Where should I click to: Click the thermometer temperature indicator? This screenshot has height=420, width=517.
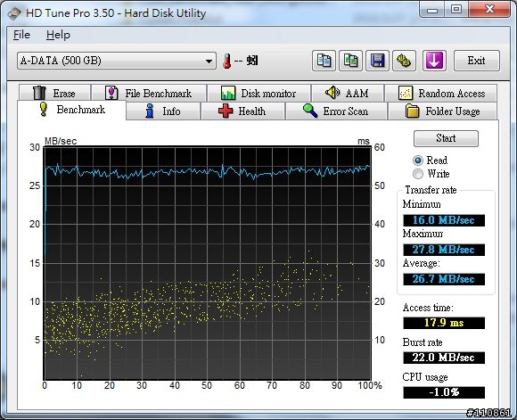click(226, 61)
